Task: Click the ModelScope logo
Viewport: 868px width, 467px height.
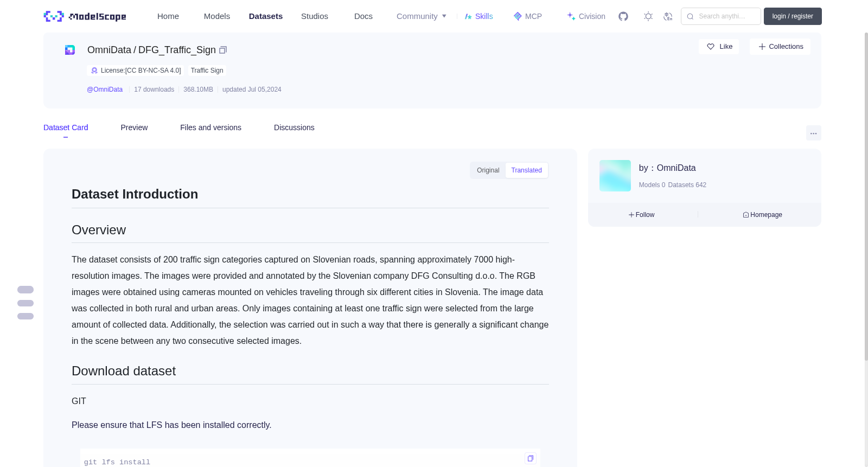Action: click(x=85, y=16)
